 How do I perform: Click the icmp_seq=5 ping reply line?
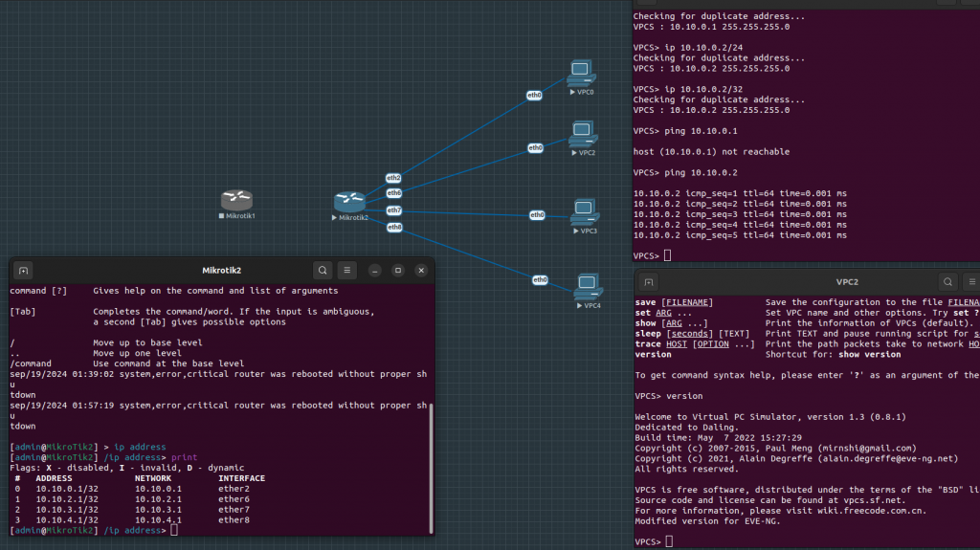coord(740,235)
